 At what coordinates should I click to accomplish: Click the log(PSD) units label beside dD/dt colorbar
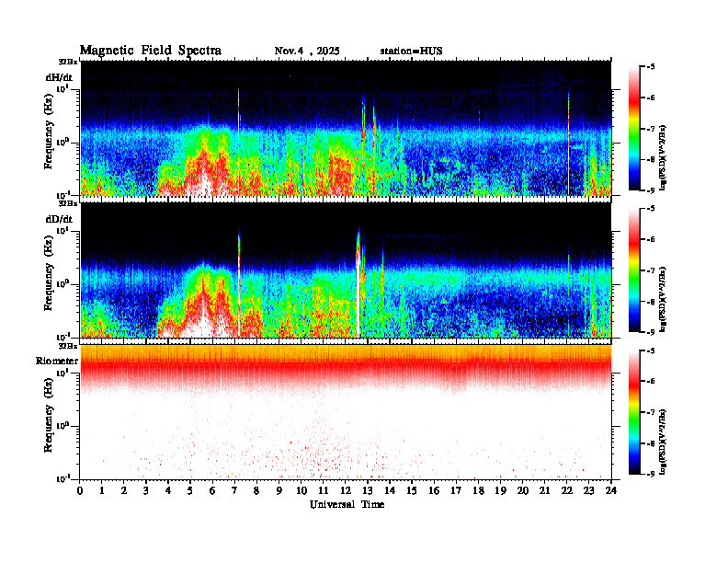[x=663, y=300]
